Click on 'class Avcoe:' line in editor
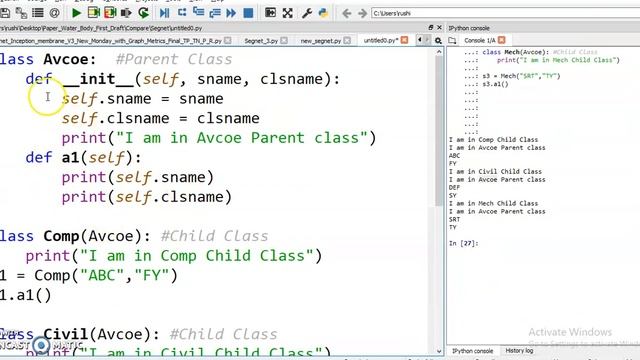 pos(116,59)
